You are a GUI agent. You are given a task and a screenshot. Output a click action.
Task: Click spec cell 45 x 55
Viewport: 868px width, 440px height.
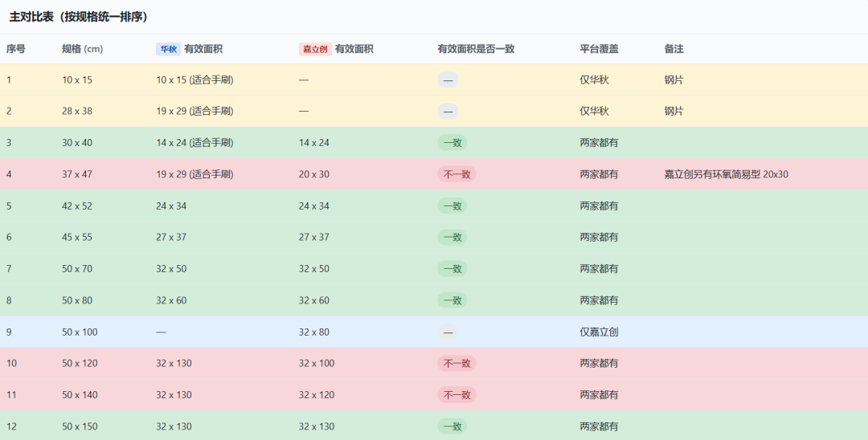(77, 237)
